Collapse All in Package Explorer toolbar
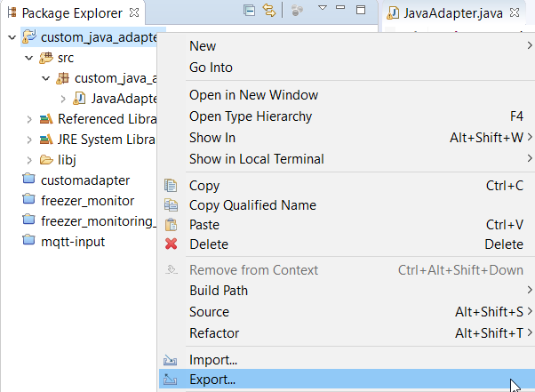 click(x=250, y=11)
